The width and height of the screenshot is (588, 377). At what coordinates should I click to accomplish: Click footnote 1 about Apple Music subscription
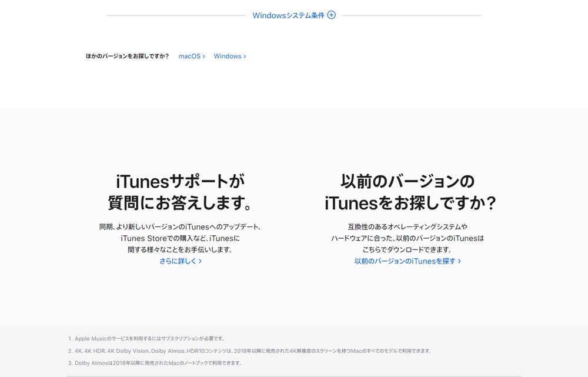click(146, 339)
